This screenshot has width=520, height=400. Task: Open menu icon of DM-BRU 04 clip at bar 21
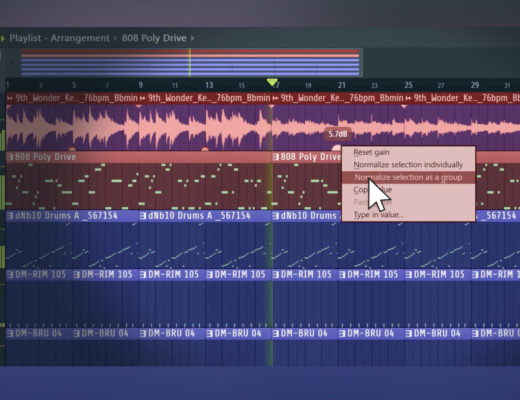coord(342,333)
